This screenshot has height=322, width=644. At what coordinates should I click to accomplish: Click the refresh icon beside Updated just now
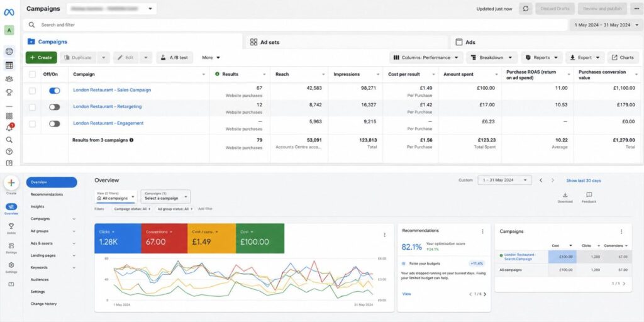pos(526,9)
